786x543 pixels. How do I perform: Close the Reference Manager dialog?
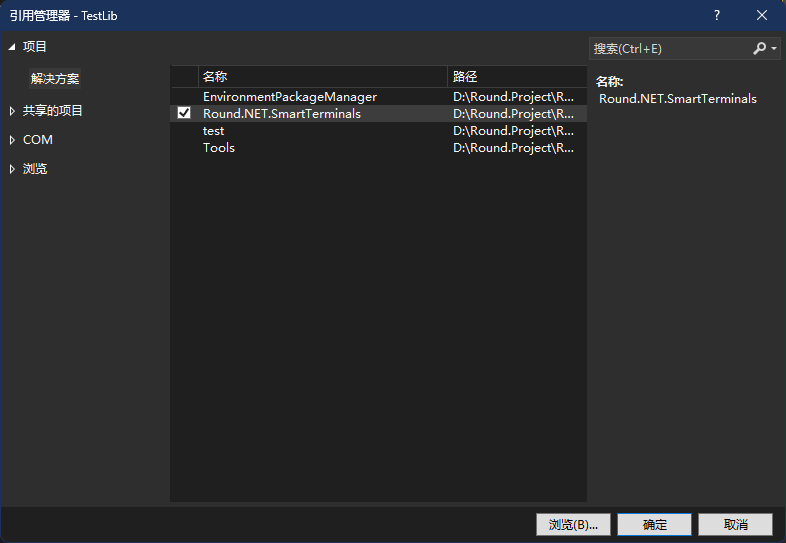(762, 15)
